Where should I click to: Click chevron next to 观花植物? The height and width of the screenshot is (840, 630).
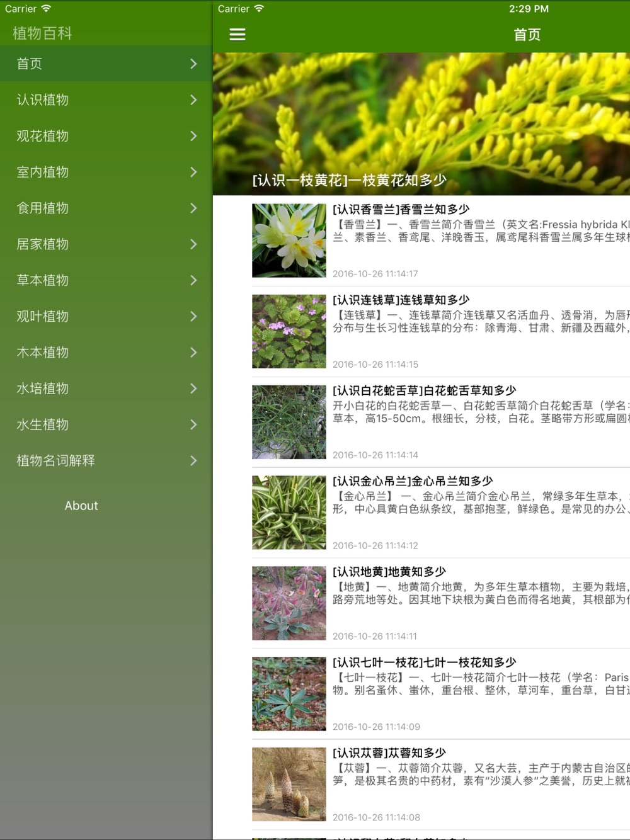click(x=193, y=136)
